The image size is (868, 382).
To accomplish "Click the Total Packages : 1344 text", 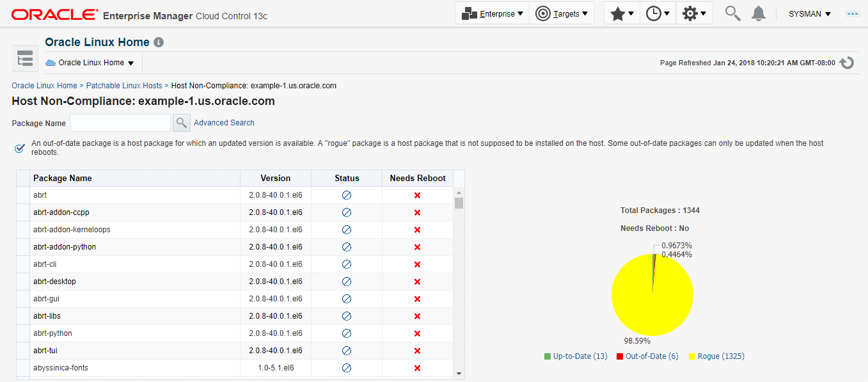I will [660, 211].
